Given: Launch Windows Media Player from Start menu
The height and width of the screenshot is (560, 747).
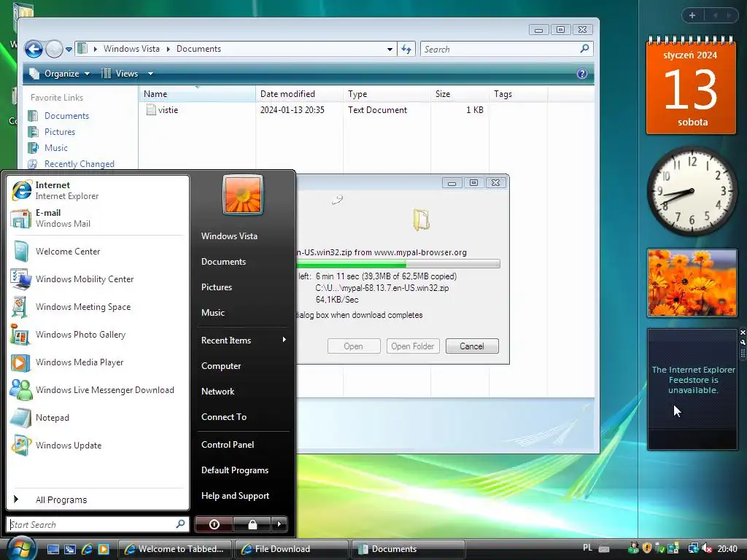Looking at the screenshot, I should (x=98, y=362).
